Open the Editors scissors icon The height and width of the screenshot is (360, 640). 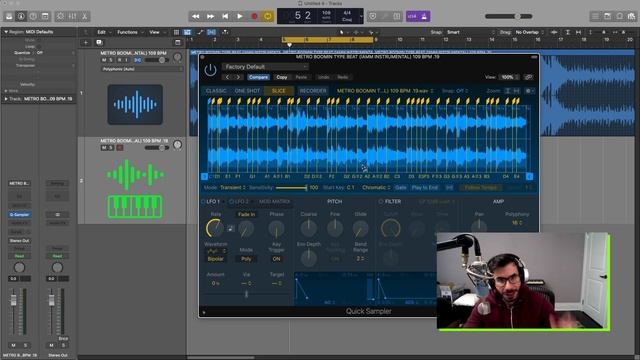(84, 16)
